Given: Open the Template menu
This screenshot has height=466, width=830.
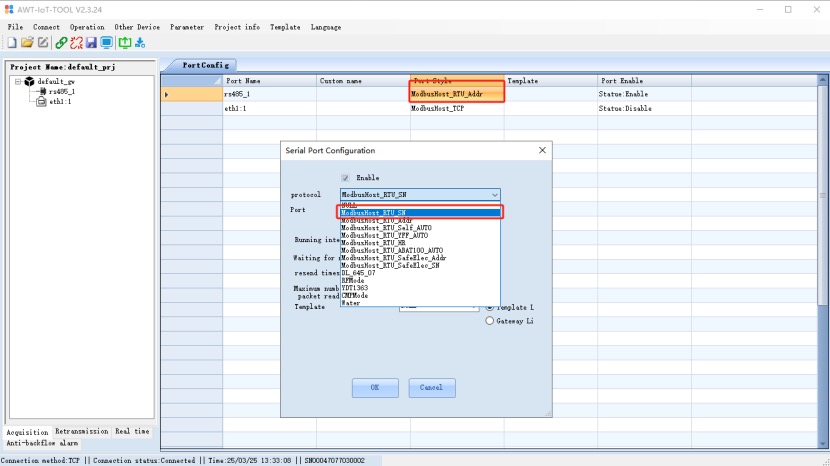Looking at the screenshot, I should click(285, 27).
